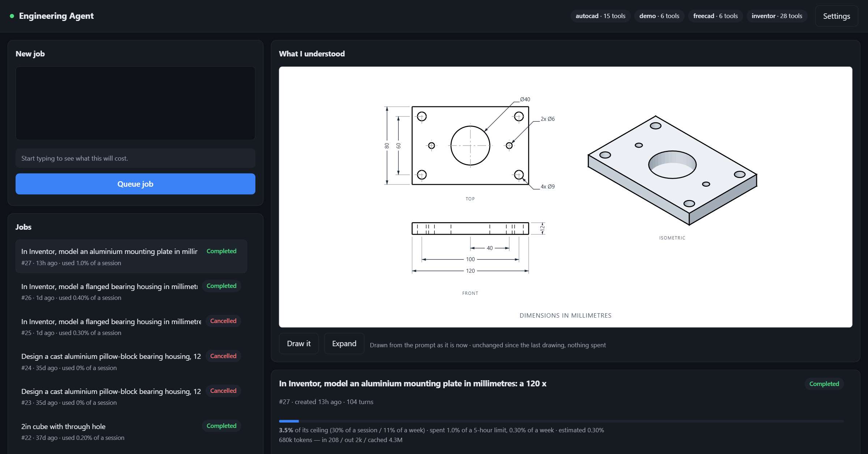Click the Completed badge on job #22 row
The width and height of the screenshot is (868, 454).
(x=221, y=426)
